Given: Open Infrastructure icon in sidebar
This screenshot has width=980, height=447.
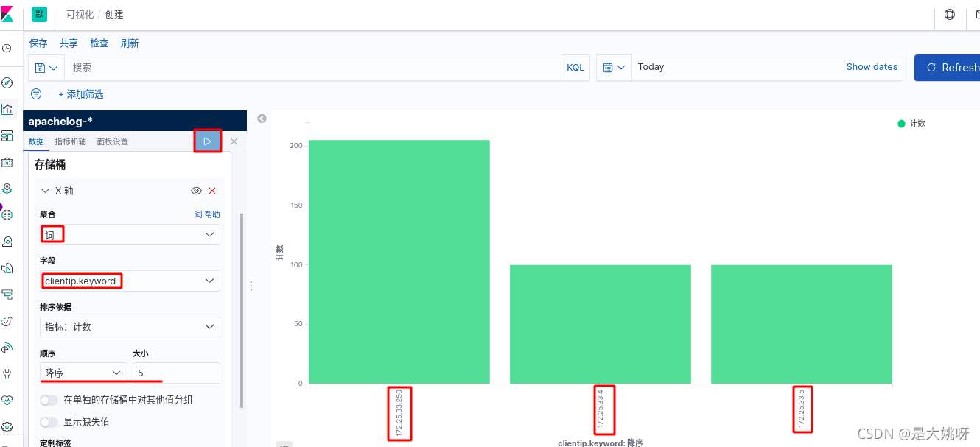Looking at the screenshot, I should [x=7, y=242].
